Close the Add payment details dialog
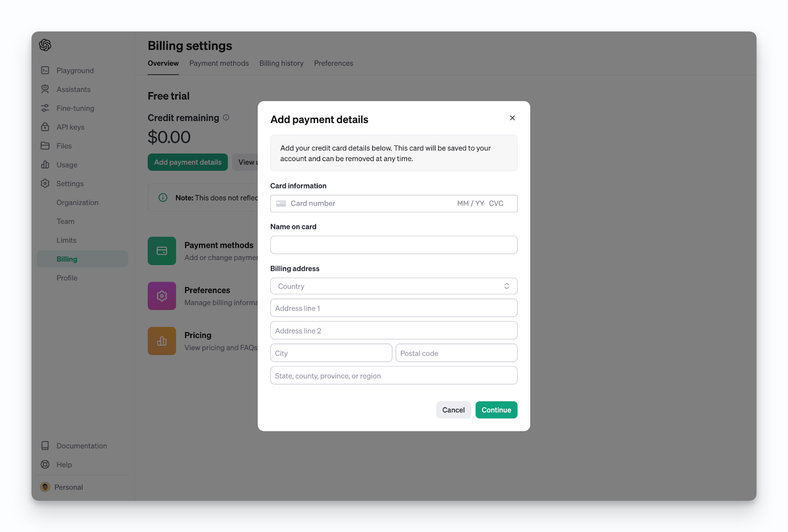 click(x=512, y=118)
